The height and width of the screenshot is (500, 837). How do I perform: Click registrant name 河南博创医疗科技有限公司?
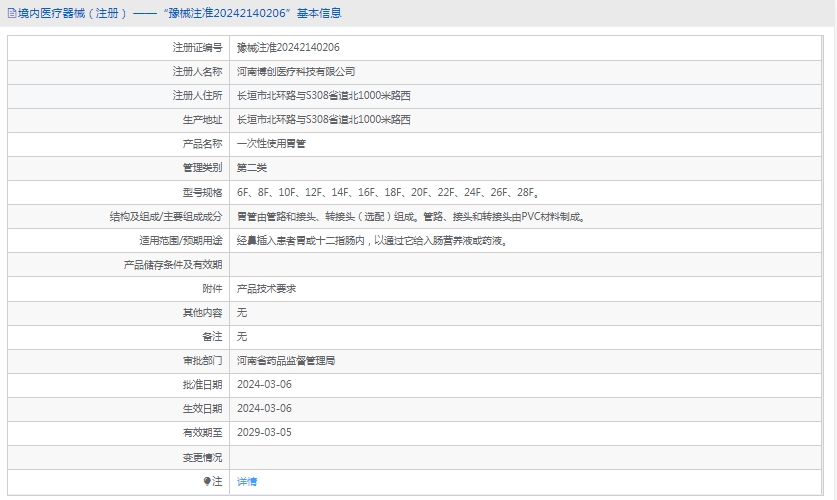[x=296, y=72]
